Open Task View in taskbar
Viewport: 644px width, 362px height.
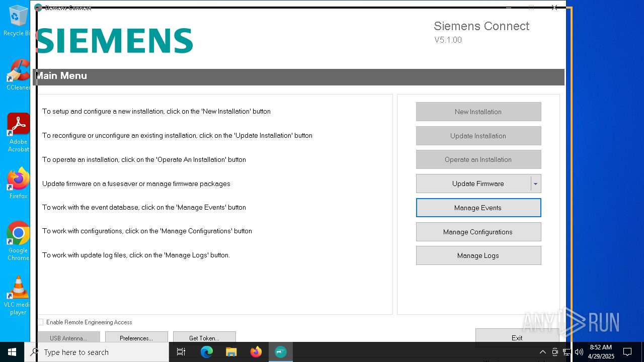(x=181, y=352)
